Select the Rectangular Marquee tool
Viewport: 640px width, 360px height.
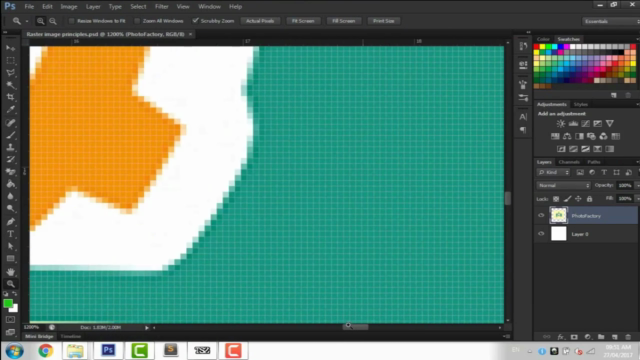tap(11, 60)
